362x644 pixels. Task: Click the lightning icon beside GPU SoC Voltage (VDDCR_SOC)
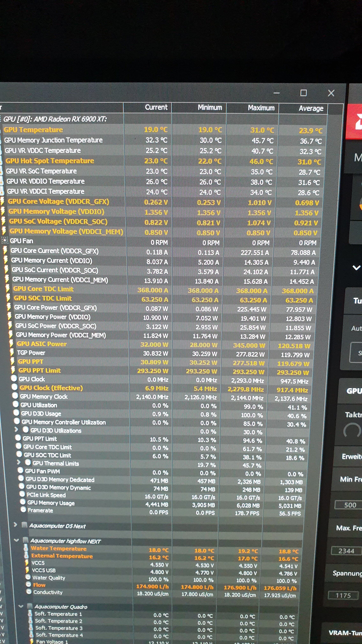4,221
